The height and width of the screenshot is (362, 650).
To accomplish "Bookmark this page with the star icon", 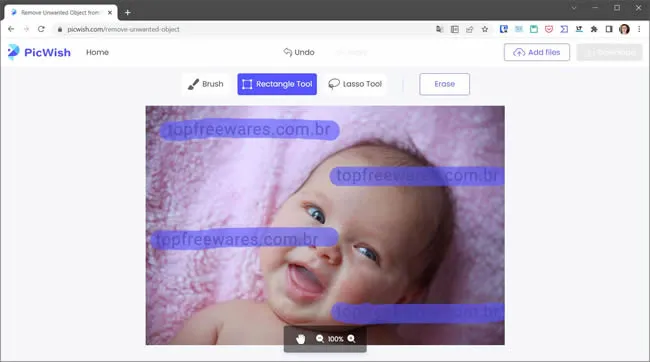I will click(x=485, y=29).
